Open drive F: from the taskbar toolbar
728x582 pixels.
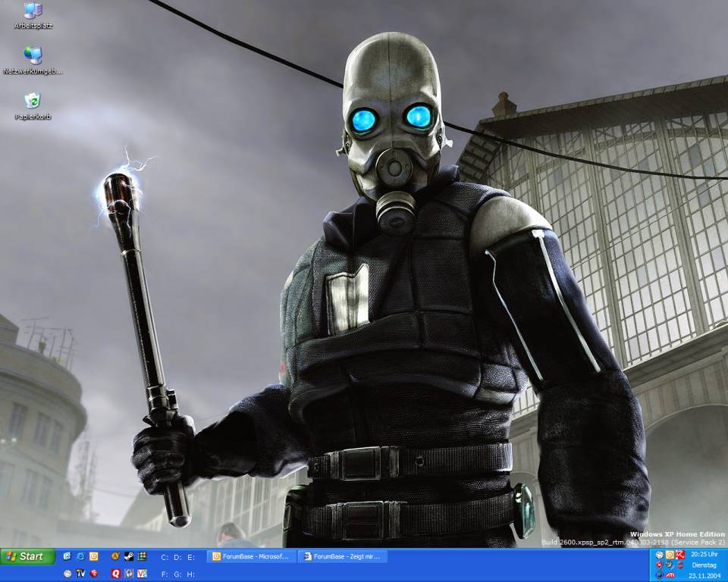(x=165, y=574)
